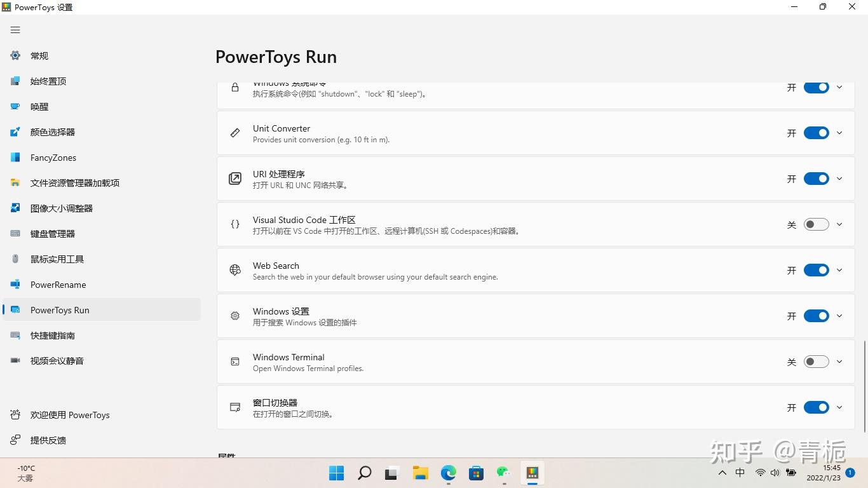Open FancyZones settings from sidebar
Image resolution: width=868 pixels, height=488 pixels.
pyautogui.click(x=53, y=157)
